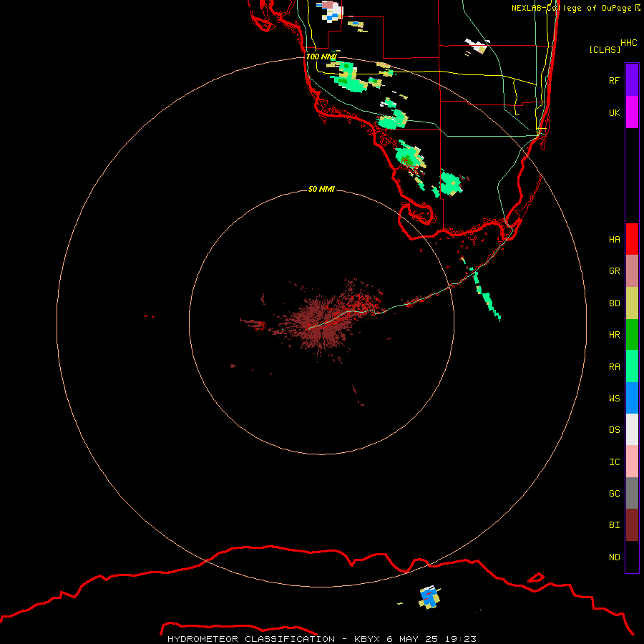Click the HA red legend swatch
This screenshot has width=644, height=644.
(x=632, y=239)
